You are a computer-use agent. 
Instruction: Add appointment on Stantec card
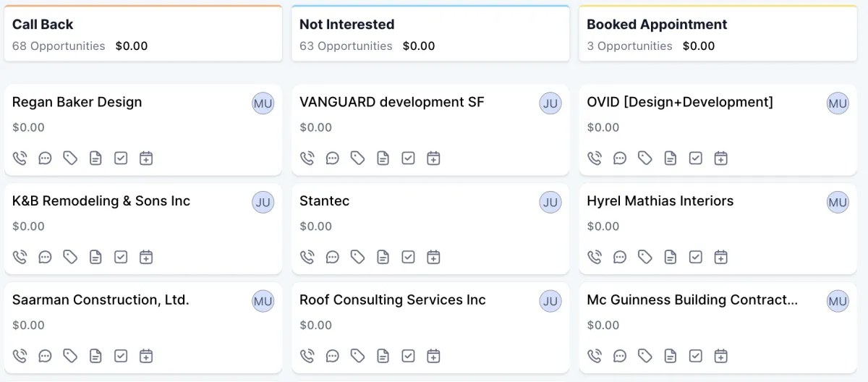pos(433,257)
